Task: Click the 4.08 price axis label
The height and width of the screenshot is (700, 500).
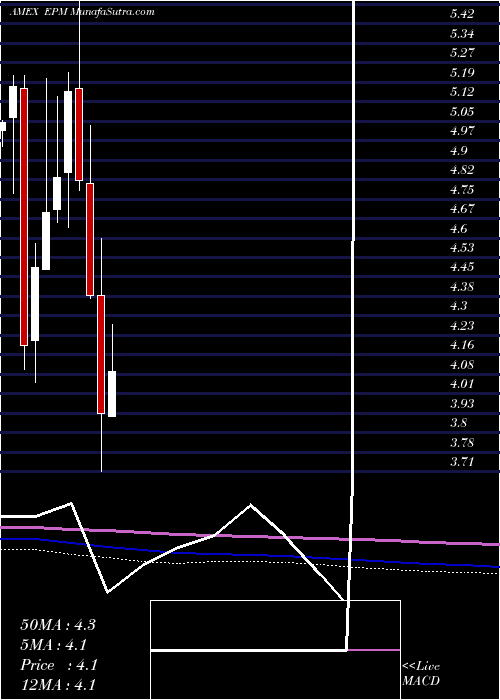Action: [x=462, y=364]
